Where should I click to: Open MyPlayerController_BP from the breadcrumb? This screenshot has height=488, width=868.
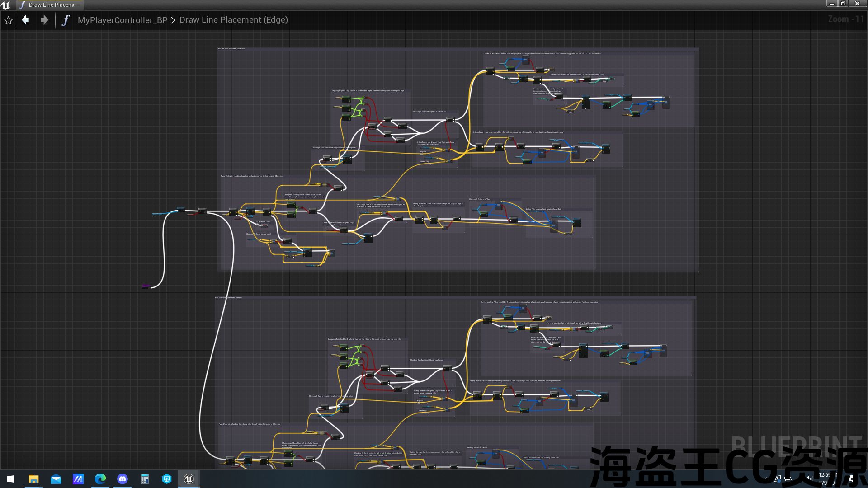(x=122, y=20)
